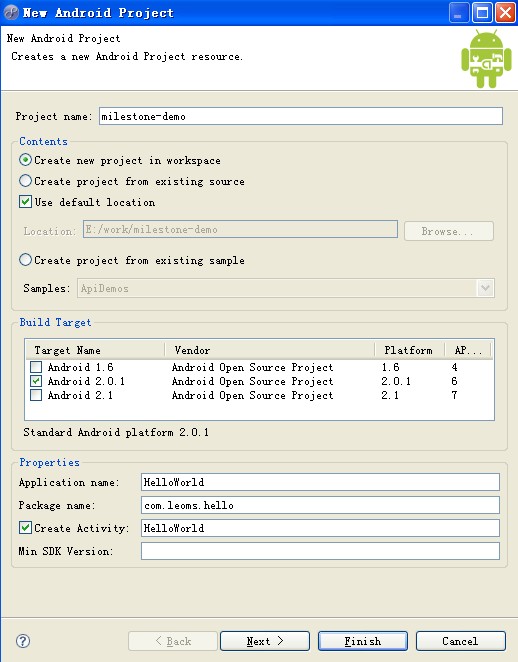Click the Finish button
The image size is (518, 662).
click(363, 641)
